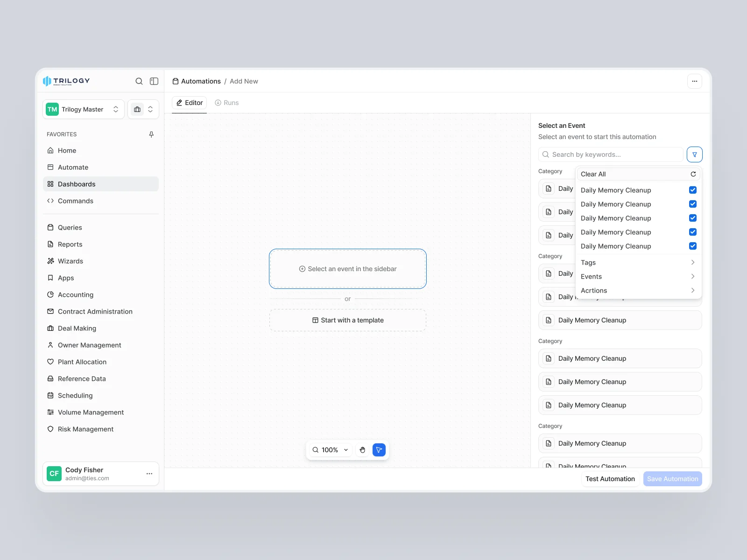Image resolution: width=747 pixels, height=560 pixels.
Task: Click the Deal Making briefcase icon
Action: coord(50,328)
